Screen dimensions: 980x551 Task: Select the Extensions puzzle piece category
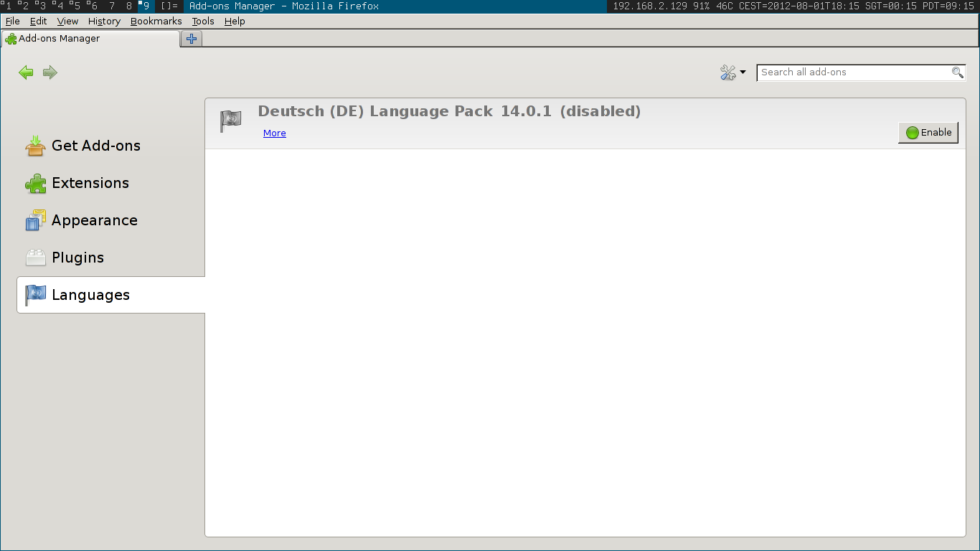(90, 183)
